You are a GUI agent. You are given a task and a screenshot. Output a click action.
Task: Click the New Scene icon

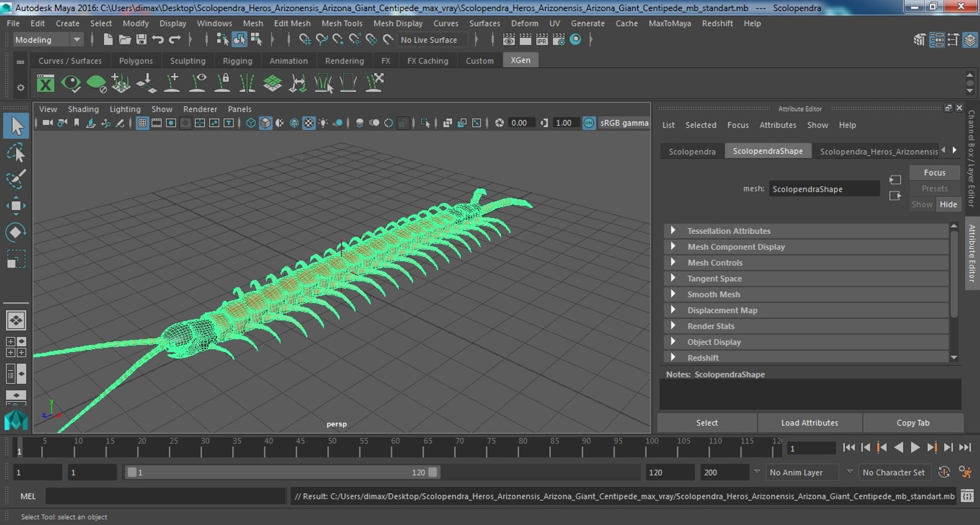(108, 40)
